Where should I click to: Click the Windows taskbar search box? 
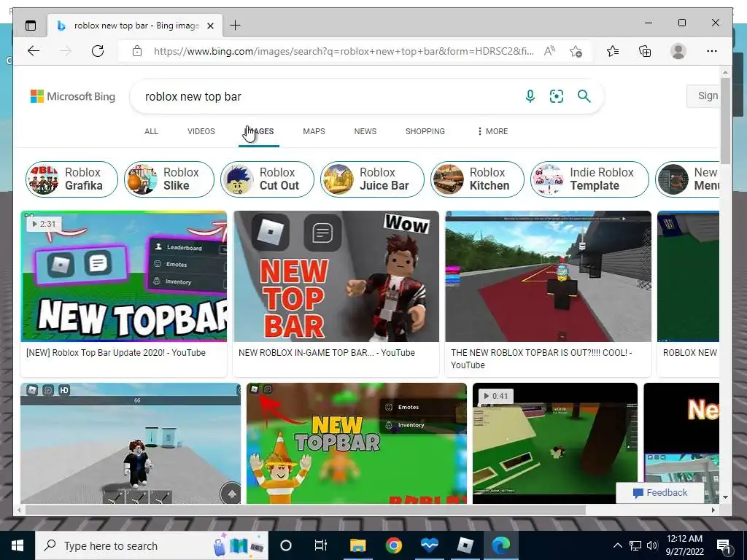click(x=152, y=545)
